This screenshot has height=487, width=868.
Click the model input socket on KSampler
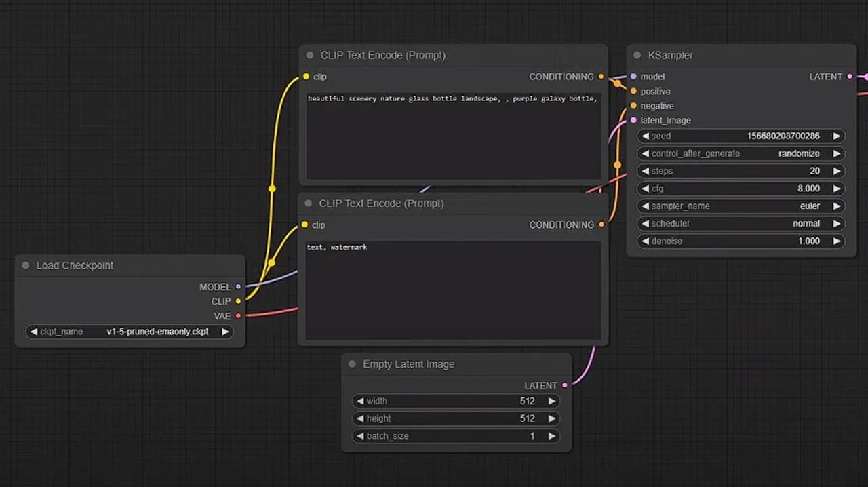tap(633, 77)
